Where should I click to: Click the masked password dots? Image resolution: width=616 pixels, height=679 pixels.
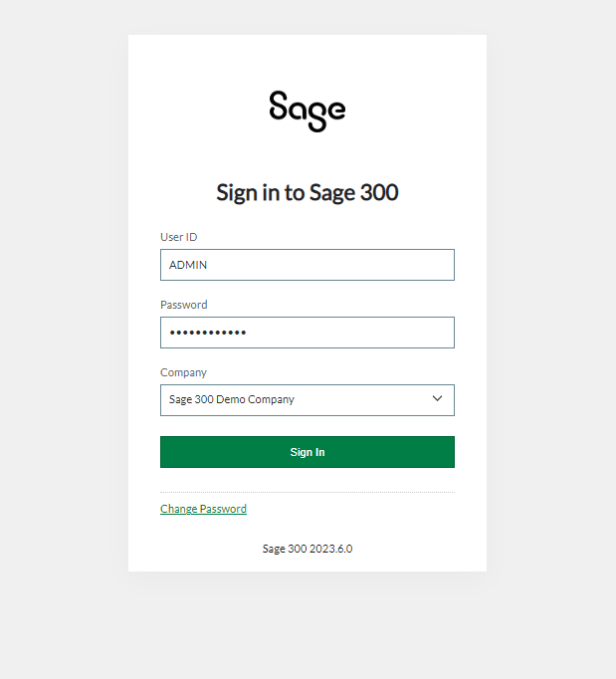208,333
